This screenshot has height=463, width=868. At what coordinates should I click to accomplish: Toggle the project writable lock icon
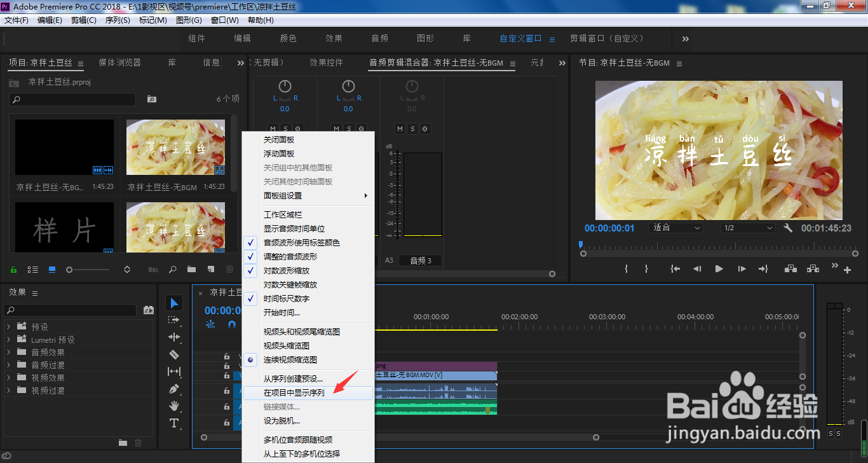pos(14,270)
